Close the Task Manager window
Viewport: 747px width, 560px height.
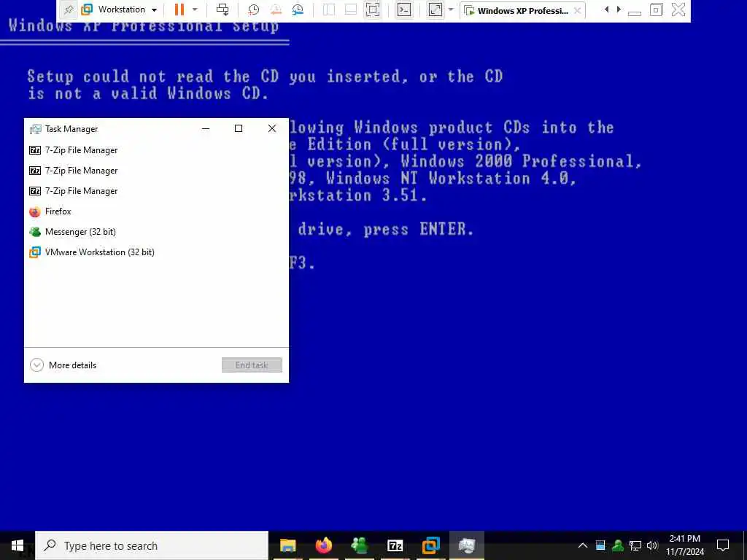tap(272, 128)
